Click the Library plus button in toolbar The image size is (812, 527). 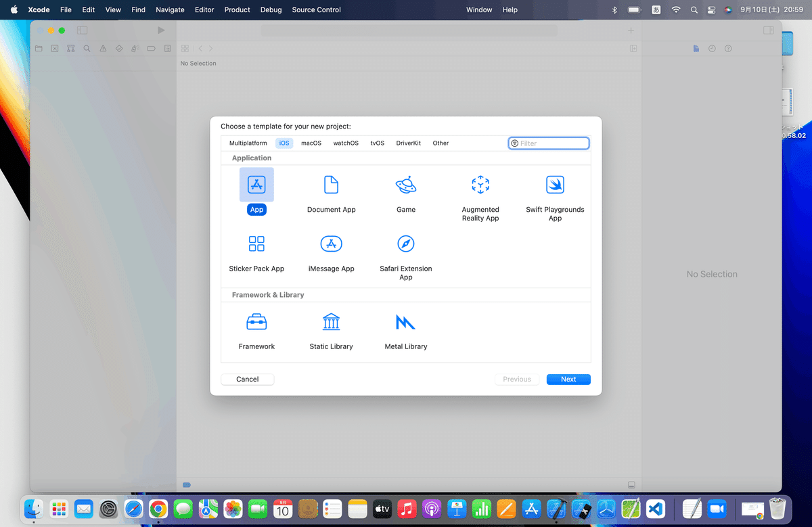pyautogui.click(x=631, y=30)
